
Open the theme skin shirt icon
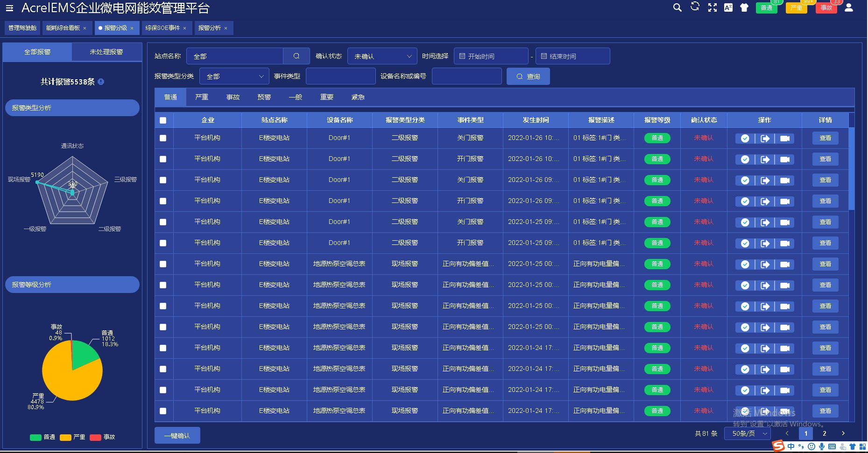point(744,7)
